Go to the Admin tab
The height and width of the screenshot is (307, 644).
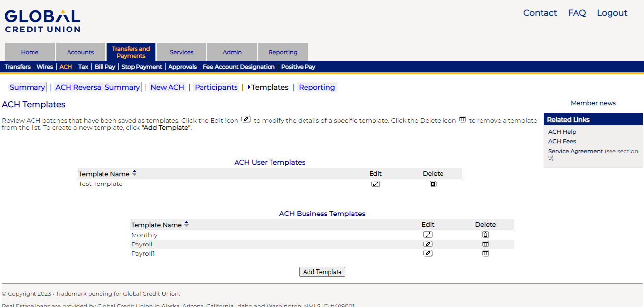tap(232, 52)
